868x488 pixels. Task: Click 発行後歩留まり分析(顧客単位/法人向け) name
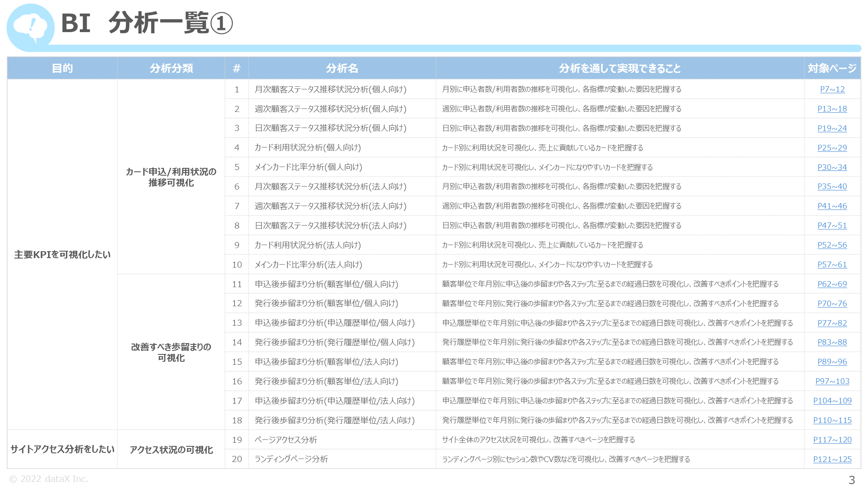pyautogui.click(x=326, y=381)
